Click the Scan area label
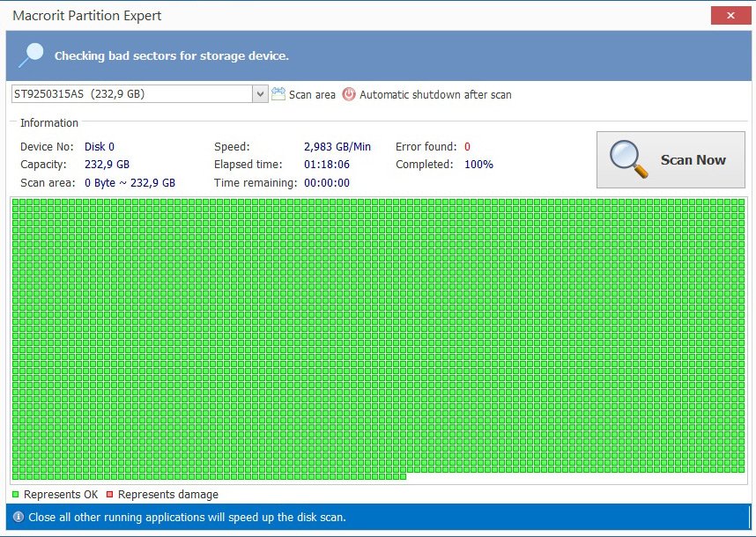This screenshot has height=537, width=756. (312, 95)
